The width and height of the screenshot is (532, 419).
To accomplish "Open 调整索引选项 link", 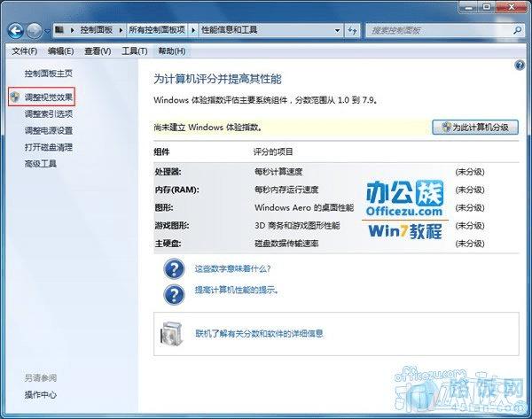I will (x=49, y=114).
